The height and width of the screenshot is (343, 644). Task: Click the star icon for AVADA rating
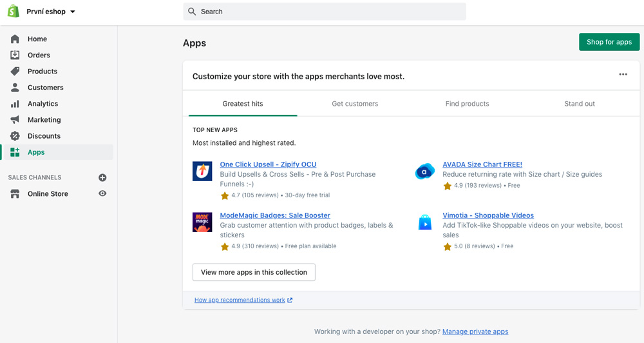tap(448, 186)
